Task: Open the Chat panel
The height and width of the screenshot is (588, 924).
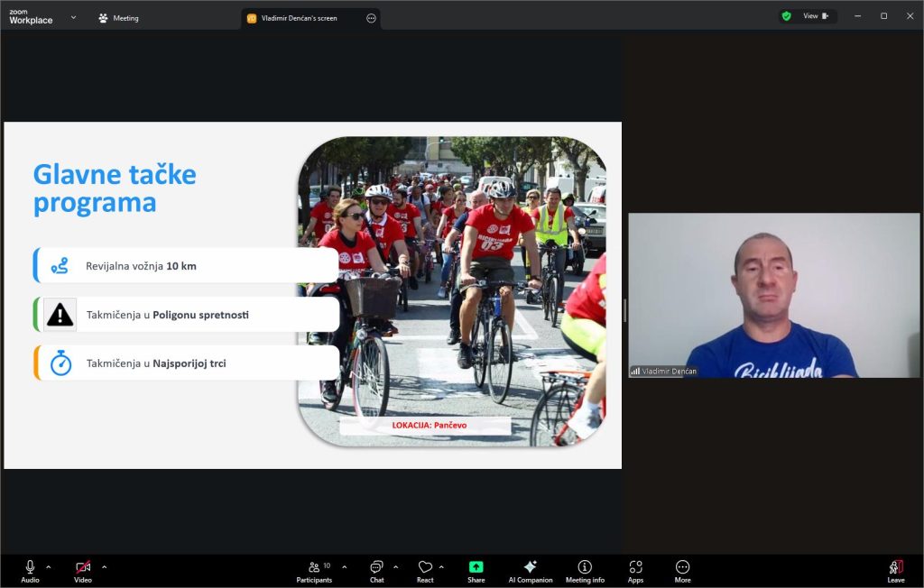Action: [376, 571]
